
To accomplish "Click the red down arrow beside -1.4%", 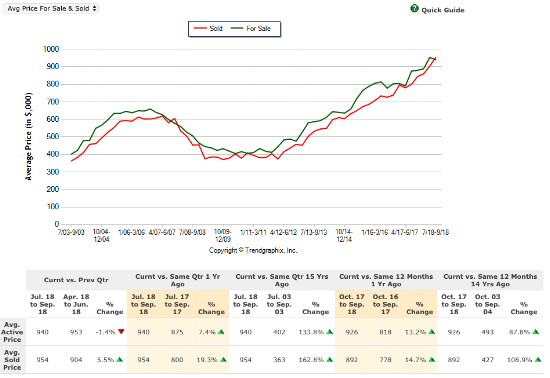I will point(121,332).
